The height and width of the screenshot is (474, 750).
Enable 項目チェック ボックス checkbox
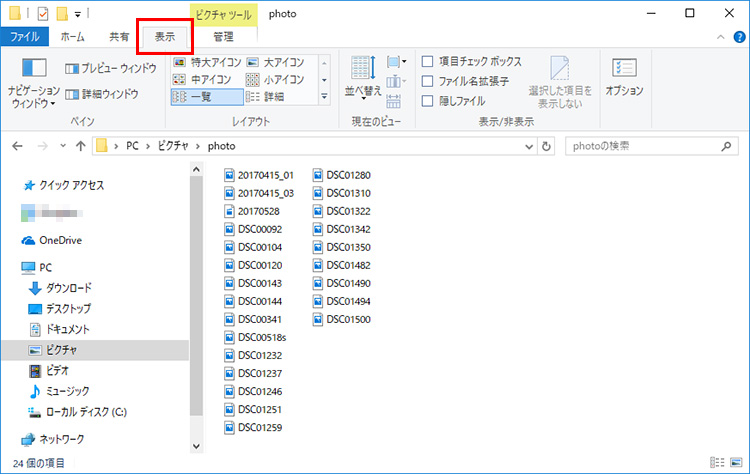point(428,62)
